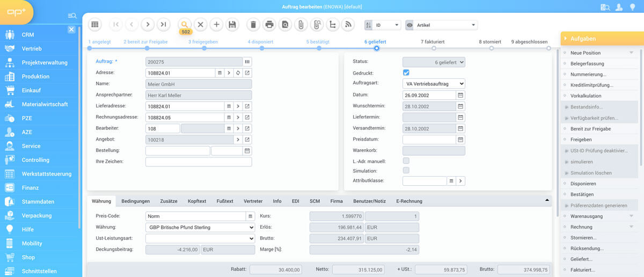Open the search magnifier icon in toolbar
This screenshot has height=277, width=644.
click(185, 24)
